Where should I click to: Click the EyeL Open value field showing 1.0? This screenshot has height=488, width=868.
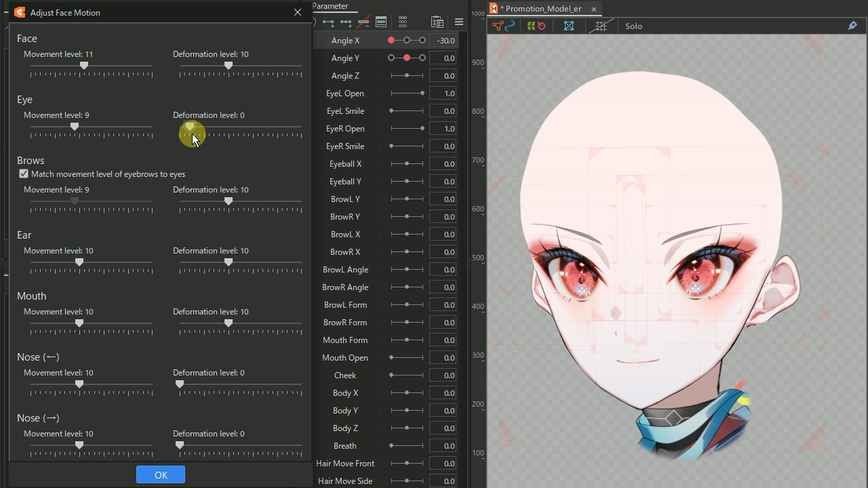click(444, 93)
